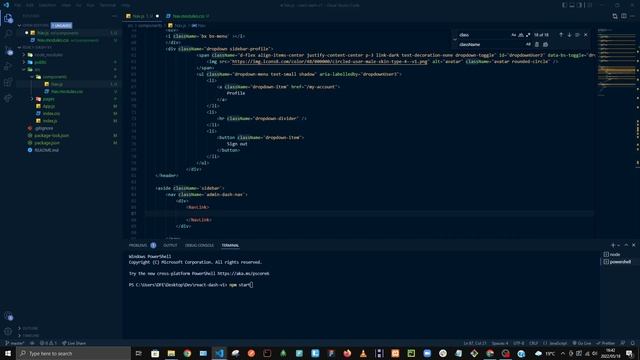Image resolution: width=640 pixels, height=360 pixels.
Task: Open Manage gear at activity bar bottom
Action: click(8, 331)
